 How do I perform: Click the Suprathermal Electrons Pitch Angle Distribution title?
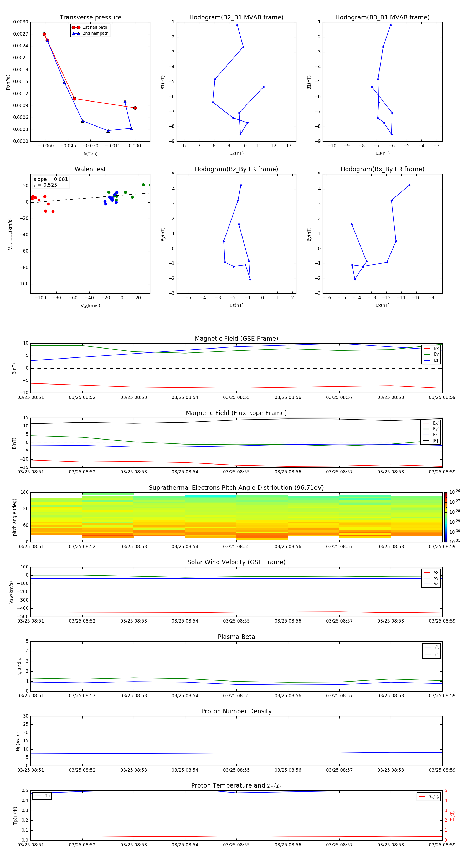coord(236,488)
